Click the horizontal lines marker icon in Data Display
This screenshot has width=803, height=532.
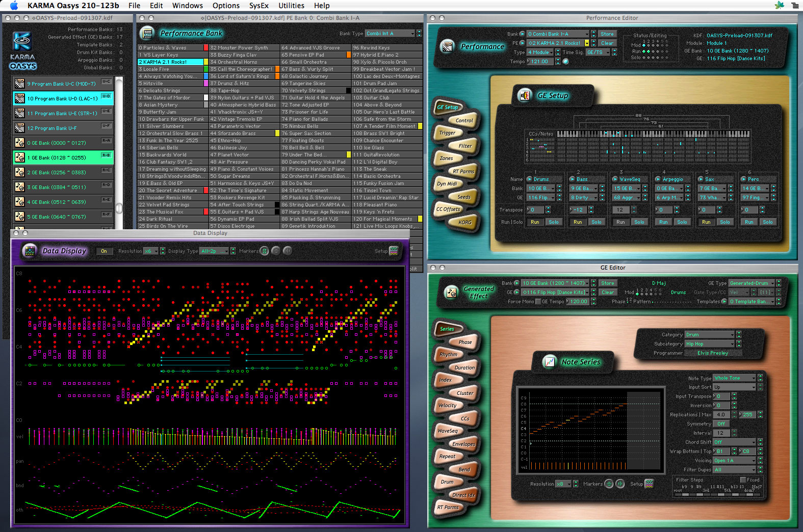point(276,251)
